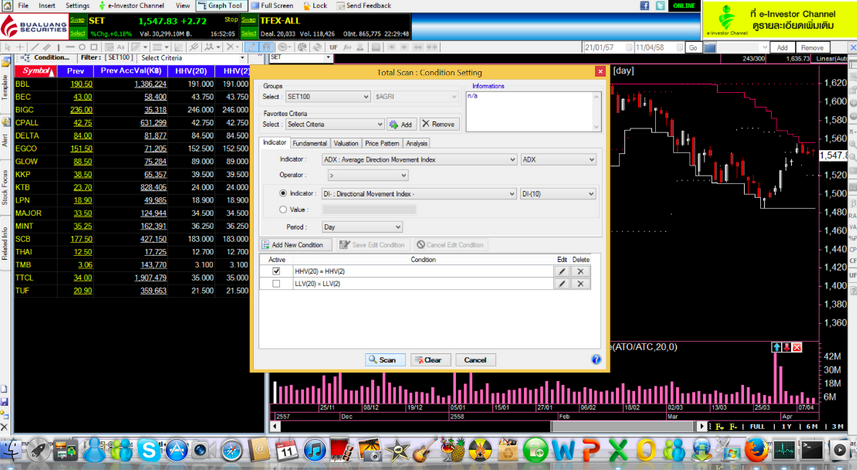Select the rectangle drawing tool
The image size is (857, 470).
point(94,47)
